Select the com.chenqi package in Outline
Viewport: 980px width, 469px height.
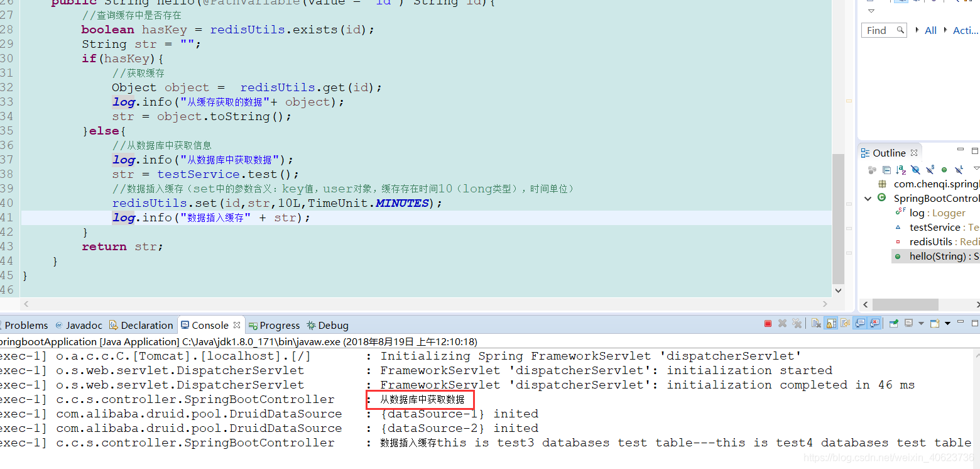(x=936, y=184)
